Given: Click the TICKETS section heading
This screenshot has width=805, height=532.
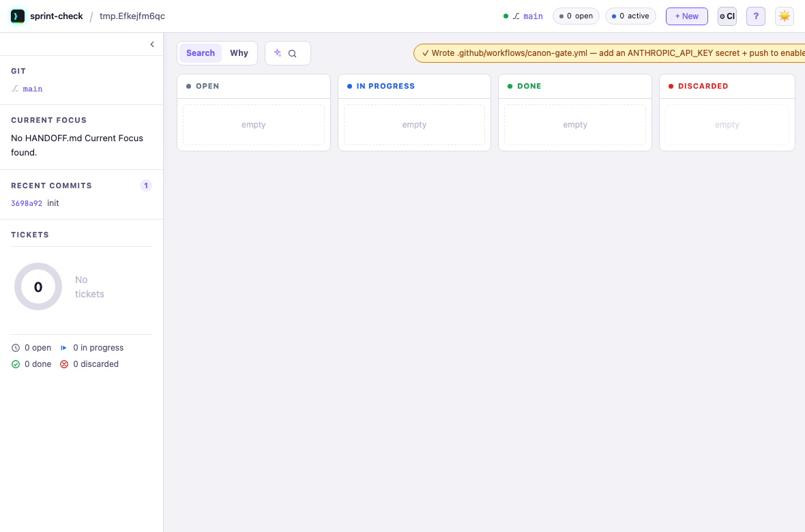Looking at the screenshot, I should (30, 235).
